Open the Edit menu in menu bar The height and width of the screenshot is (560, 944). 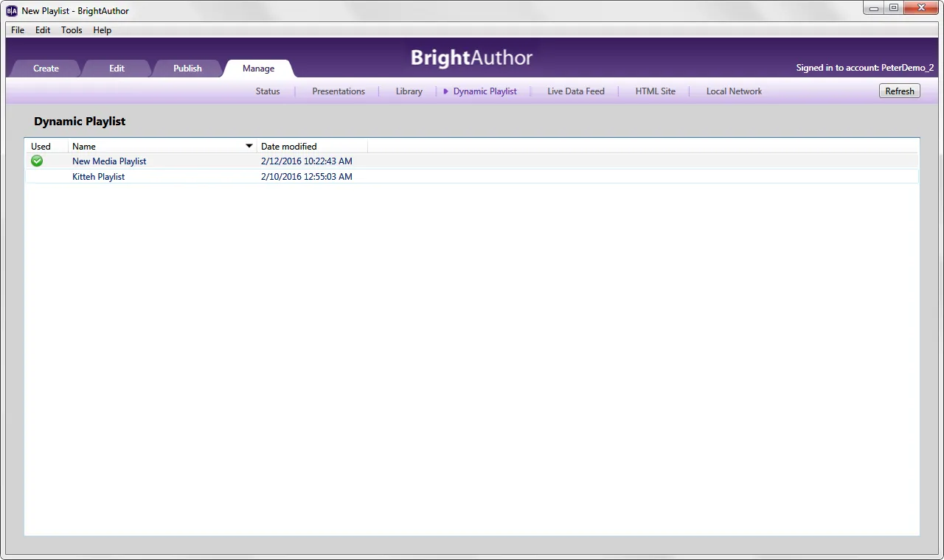[43, 30]
